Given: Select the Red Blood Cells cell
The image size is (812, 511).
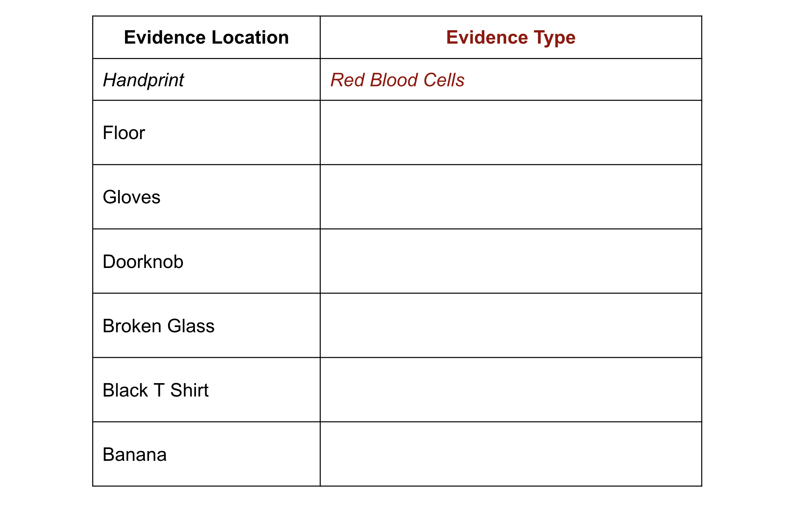Looking at the screenshot, I should 511,80.
